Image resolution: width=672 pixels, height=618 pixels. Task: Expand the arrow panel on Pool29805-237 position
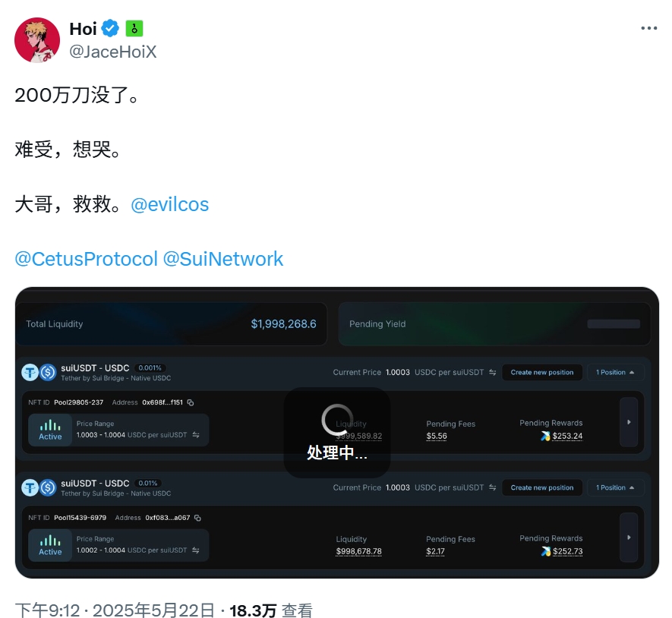click(629, 422)
